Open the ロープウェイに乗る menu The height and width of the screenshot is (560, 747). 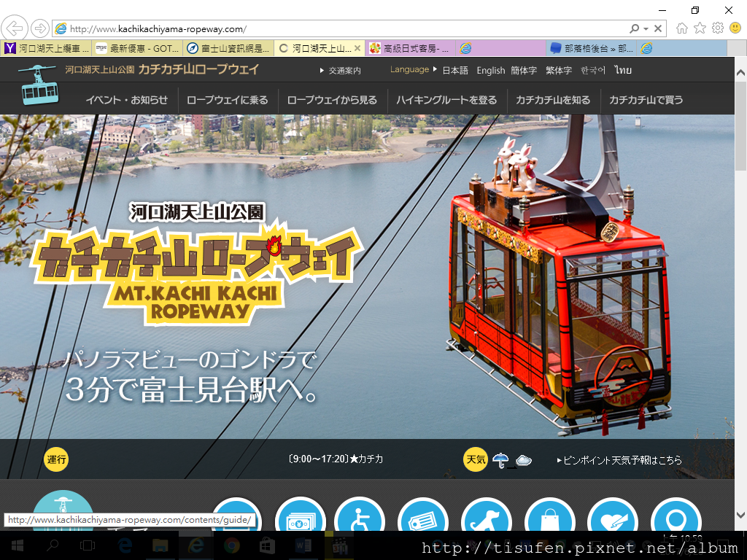point(228,100)
